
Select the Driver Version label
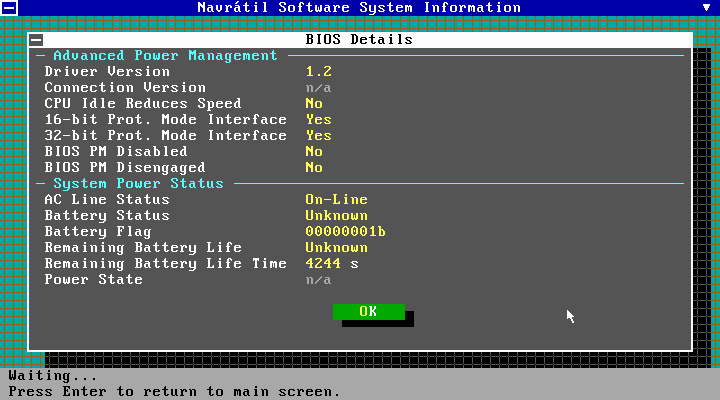coord(107,72)
